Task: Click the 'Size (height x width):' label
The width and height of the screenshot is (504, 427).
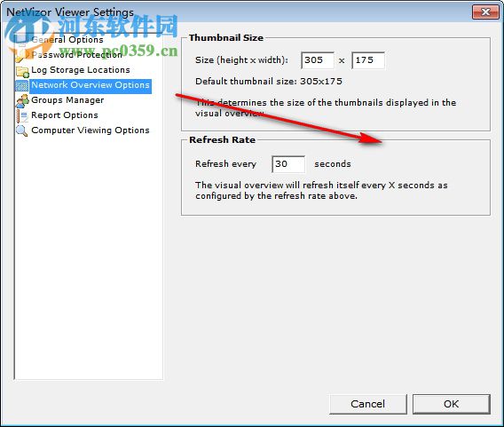Action: [x=241, y=60]
